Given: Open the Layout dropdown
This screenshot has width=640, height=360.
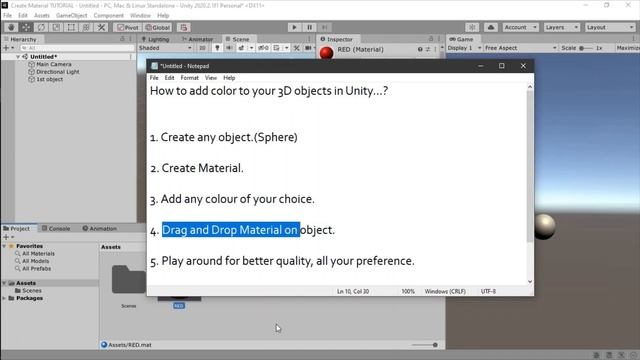Looking at the screenshot, I should pyautogui.click(x=610, y=27).
